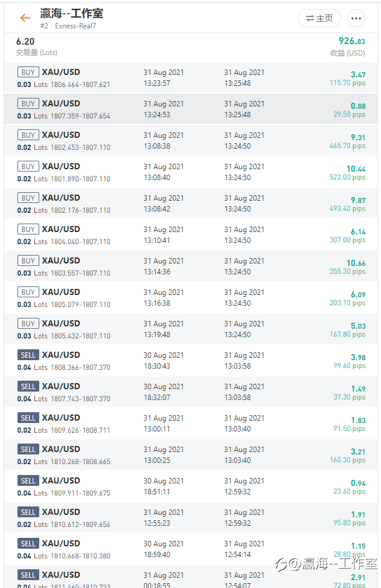Click the 6.20 trading volume figure
This screenshot has height=588, width=381.
(x=25, y=42)
